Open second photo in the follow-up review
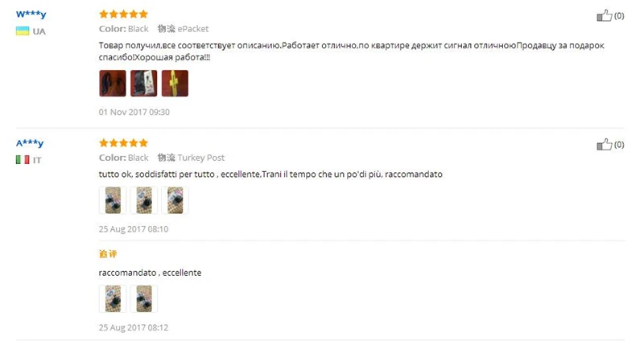The height and width of the screenshot is (341, 644). coord(144,298)
